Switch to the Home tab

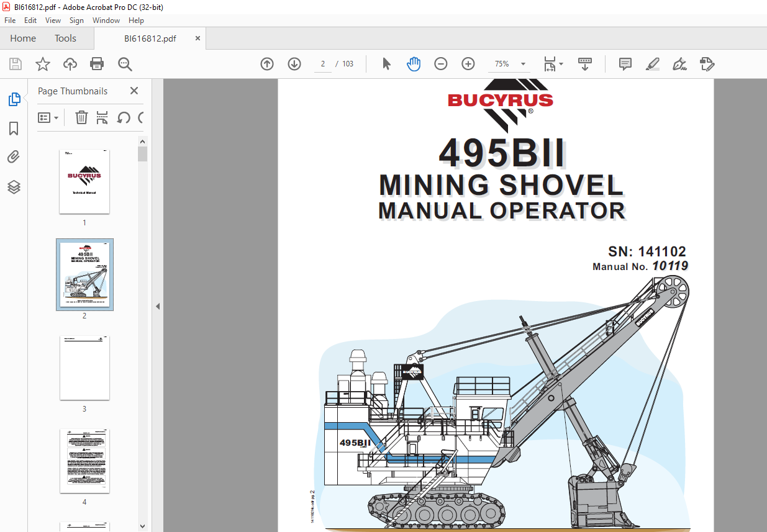[23, 38]
